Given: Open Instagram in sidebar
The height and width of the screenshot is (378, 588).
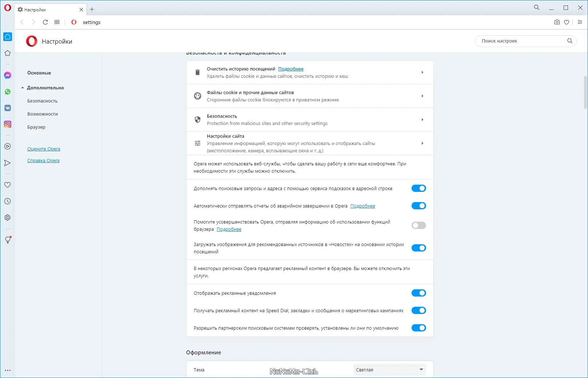Looking at the screenshot, I should pyautogui.click(x=8, y=124).
